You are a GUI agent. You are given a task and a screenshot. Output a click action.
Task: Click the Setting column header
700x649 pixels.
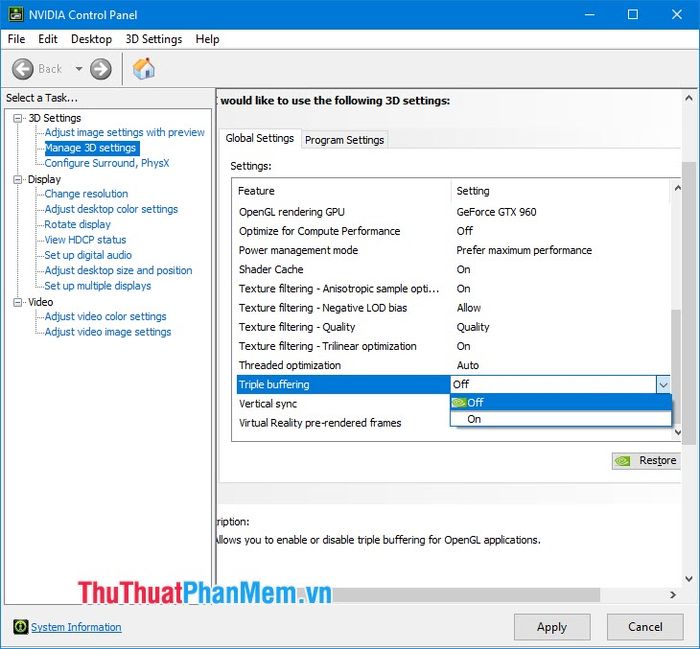560,191
